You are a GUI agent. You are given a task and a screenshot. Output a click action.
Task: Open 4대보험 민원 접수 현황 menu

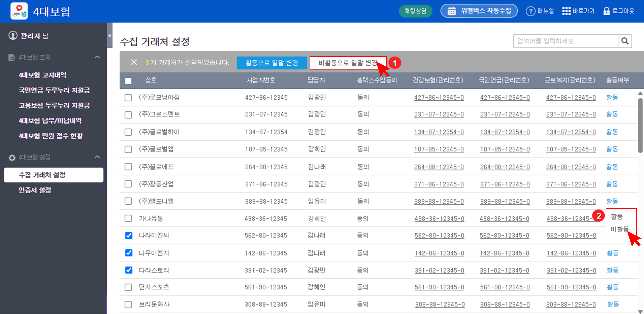coord(51,136)
